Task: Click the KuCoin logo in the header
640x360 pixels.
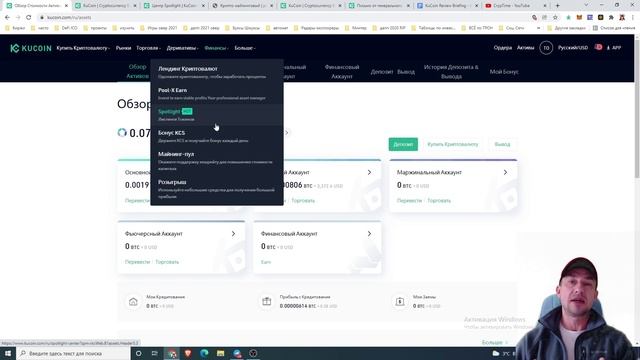Action: tap(31, 48)
